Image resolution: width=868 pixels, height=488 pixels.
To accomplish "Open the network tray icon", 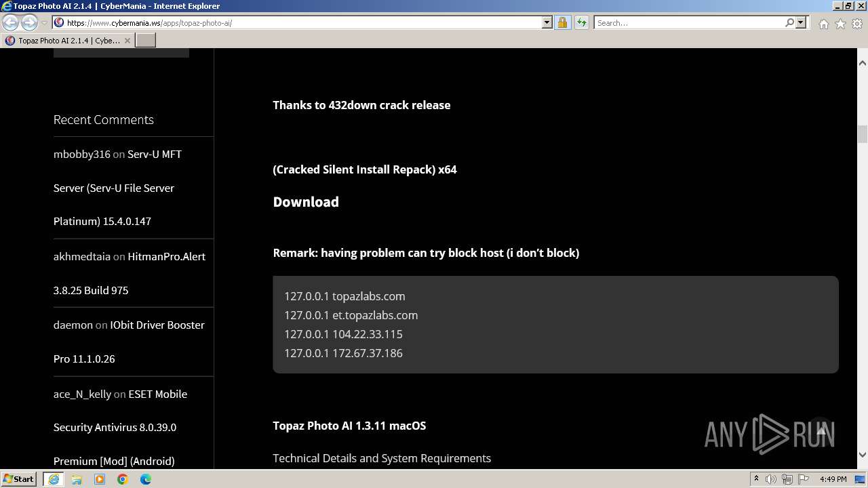I will pos(787,479).
